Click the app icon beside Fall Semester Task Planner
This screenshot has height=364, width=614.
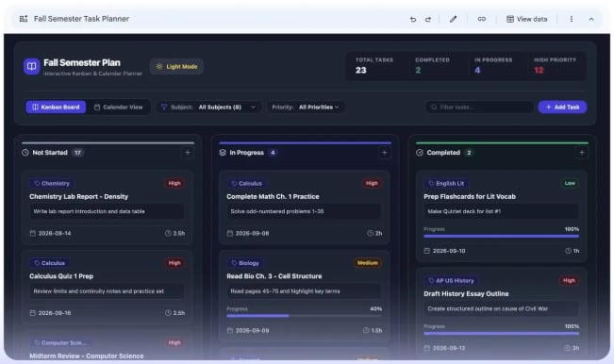click(x=24, y=19)
